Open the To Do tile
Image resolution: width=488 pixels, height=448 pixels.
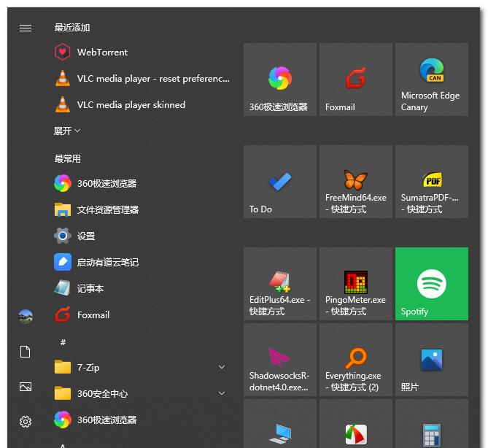280,182
